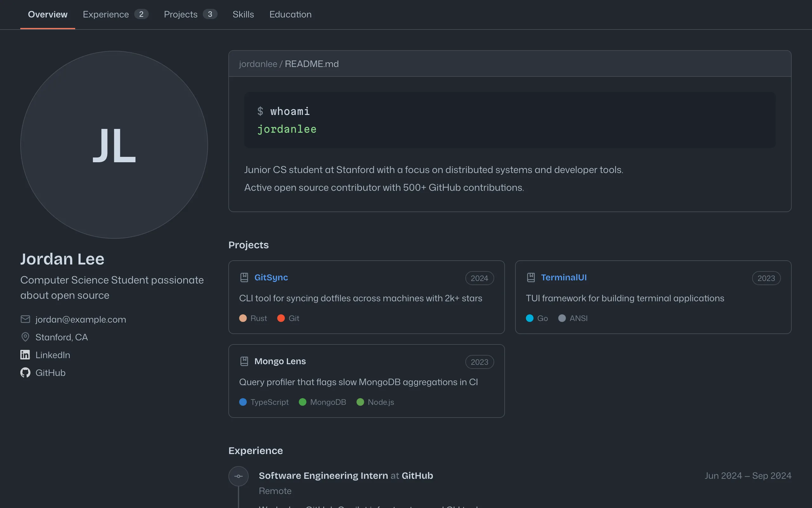This screenshot has width=812, height=508.
Task: Click README.md in the file header
Action: (x=312, y=64)
